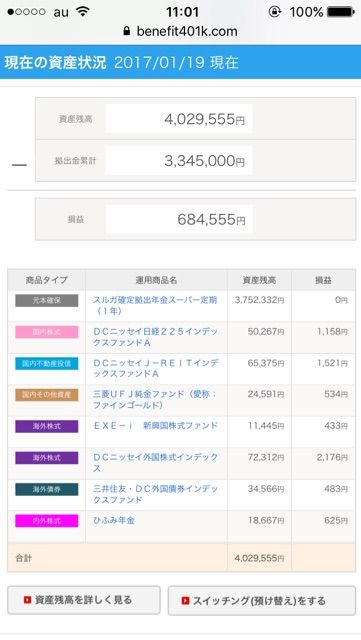
Task: Open 三井住友・ＤＣ外国債券インデックスファンド link
Action: [x=155, y=494]
